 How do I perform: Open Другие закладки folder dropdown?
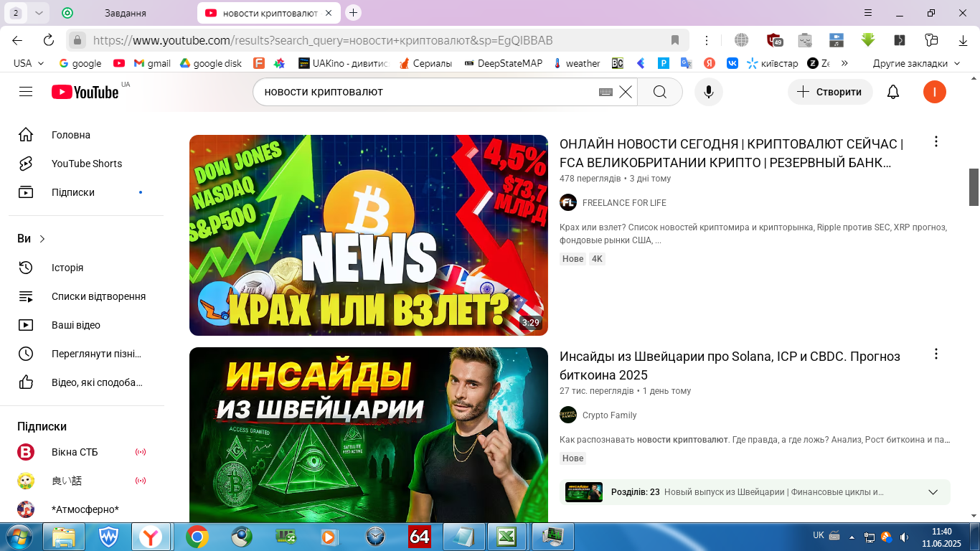915,63
